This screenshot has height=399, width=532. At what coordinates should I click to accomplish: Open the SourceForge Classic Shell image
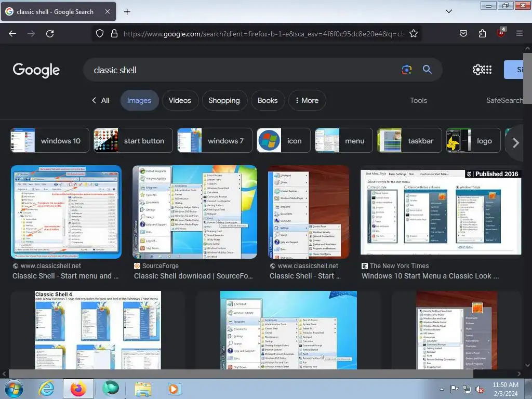[x=195, y=212]
